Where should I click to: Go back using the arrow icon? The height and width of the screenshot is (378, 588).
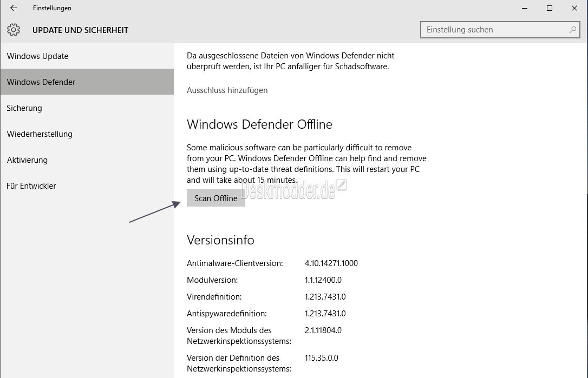(14, 8)
